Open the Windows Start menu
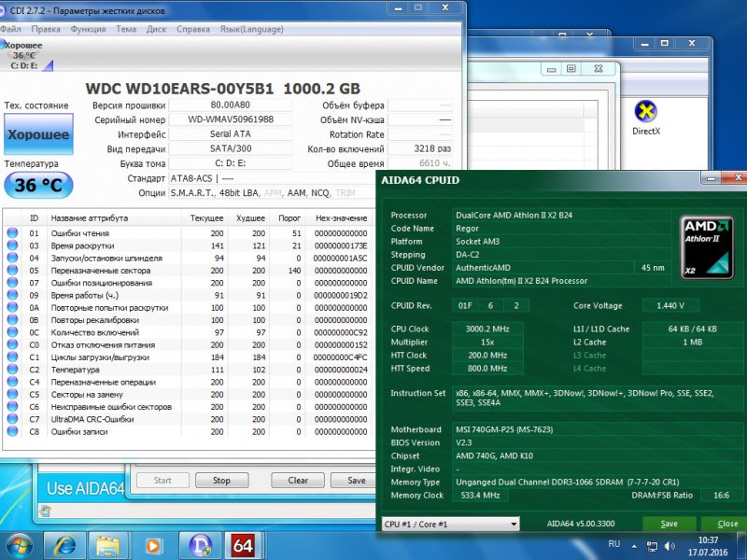This screenshot has width=747, height=560. [20, 544]
